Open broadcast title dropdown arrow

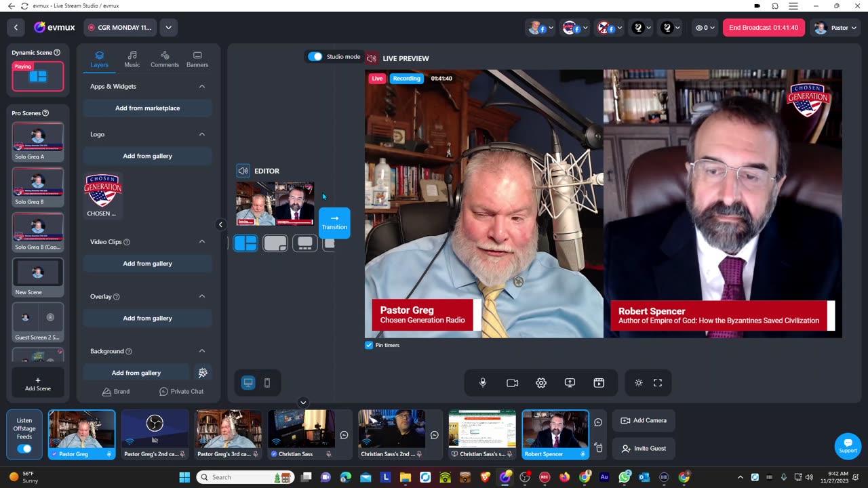[168, 28]
